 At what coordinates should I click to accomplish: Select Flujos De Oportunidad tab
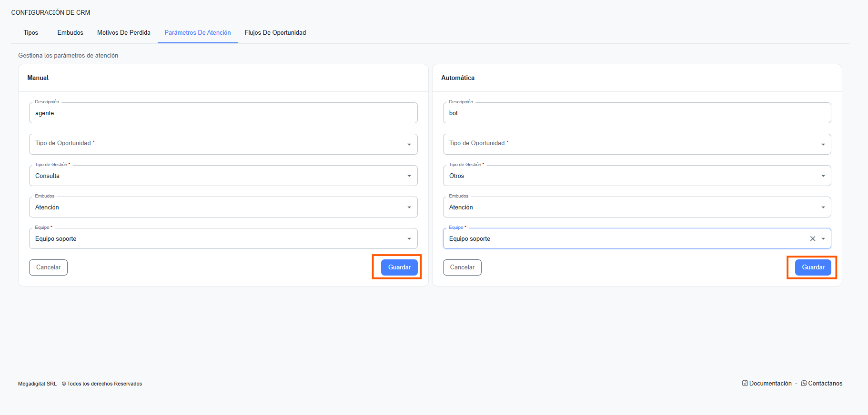[x=275, y=33]
